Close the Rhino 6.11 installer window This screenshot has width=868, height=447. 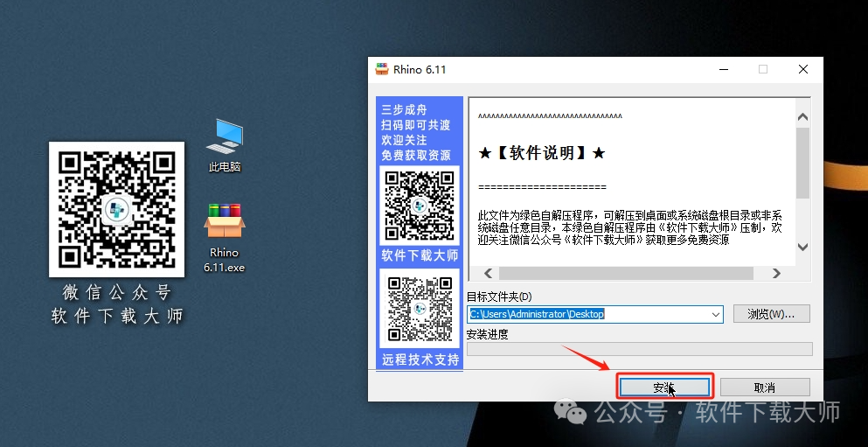point(803,69)
